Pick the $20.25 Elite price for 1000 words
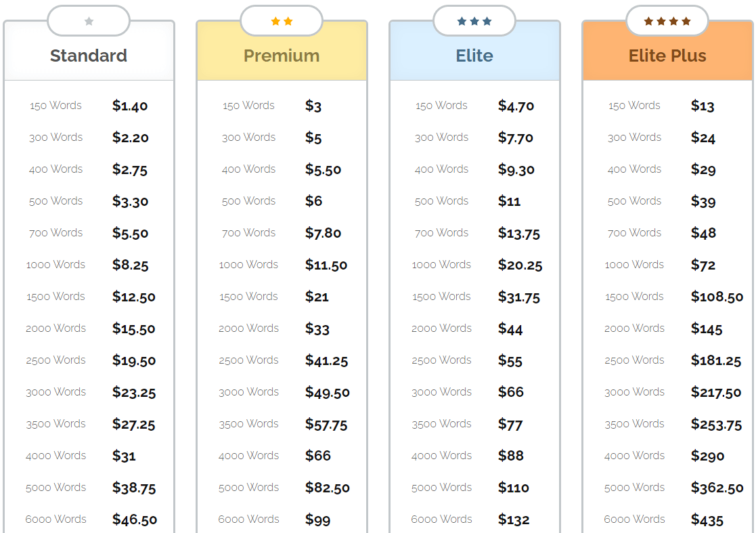The image size is (756, 533). click(x=520, y=265)
